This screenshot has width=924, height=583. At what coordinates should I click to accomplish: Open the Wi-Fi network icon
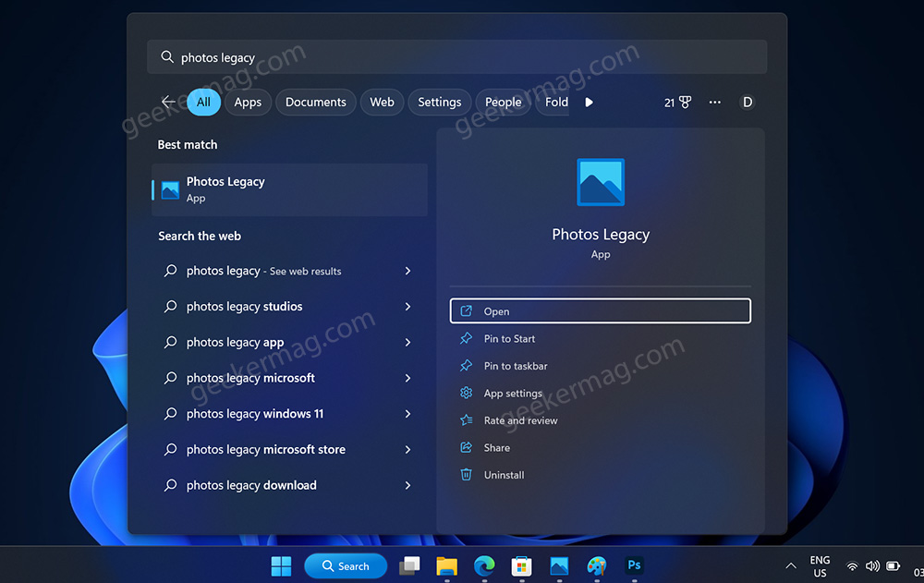[x=852, y=566]
